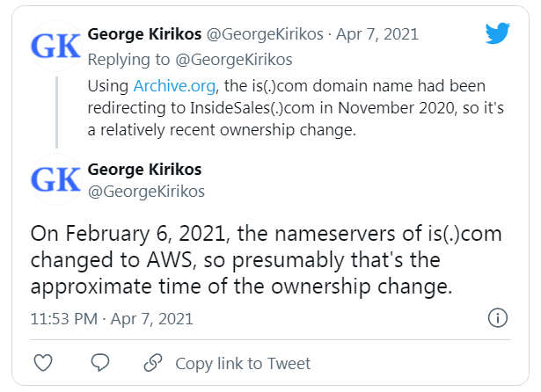The image size is (541, 392).
Task: Like the tweet with heart icon
Action: [x=43, y=363]
